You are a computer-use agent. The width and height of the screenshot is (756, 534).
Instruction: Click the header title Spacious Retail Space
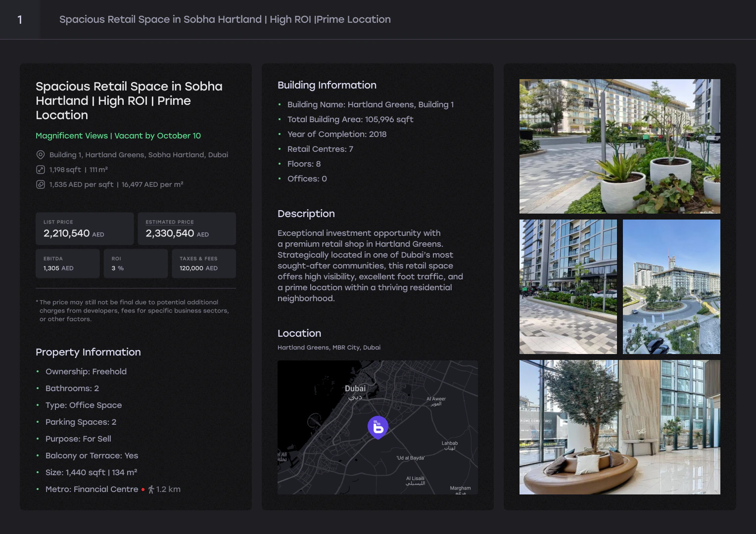click(x=225, y=19)
